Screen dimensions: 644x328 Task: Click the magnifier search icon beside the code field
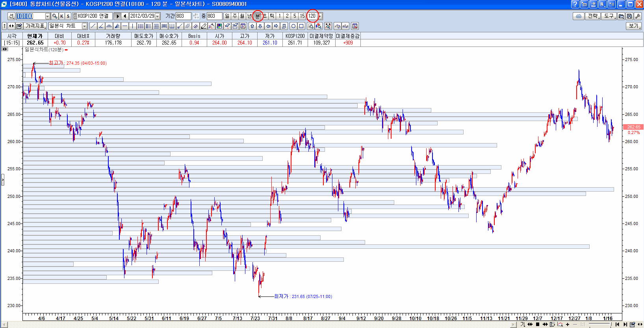click(55, 16)
